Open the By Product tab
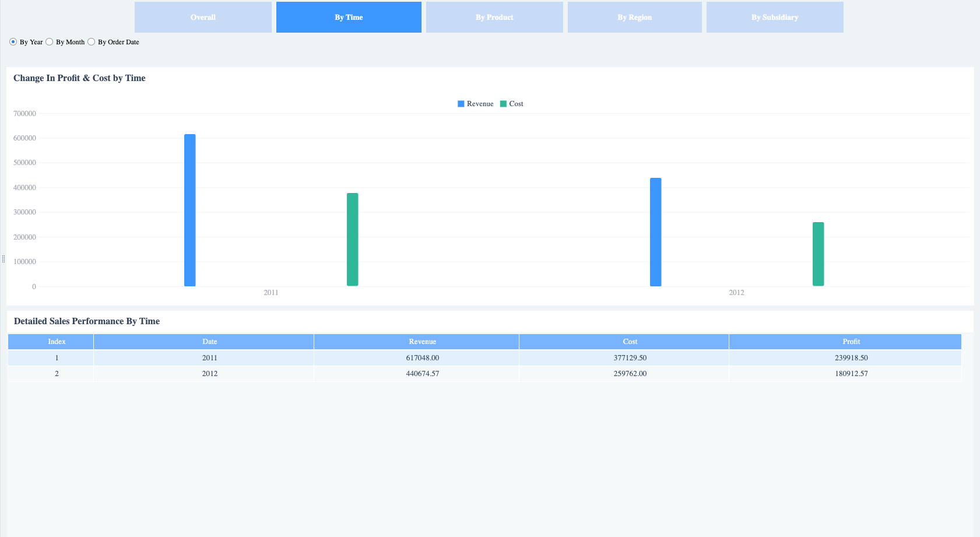 494,17
